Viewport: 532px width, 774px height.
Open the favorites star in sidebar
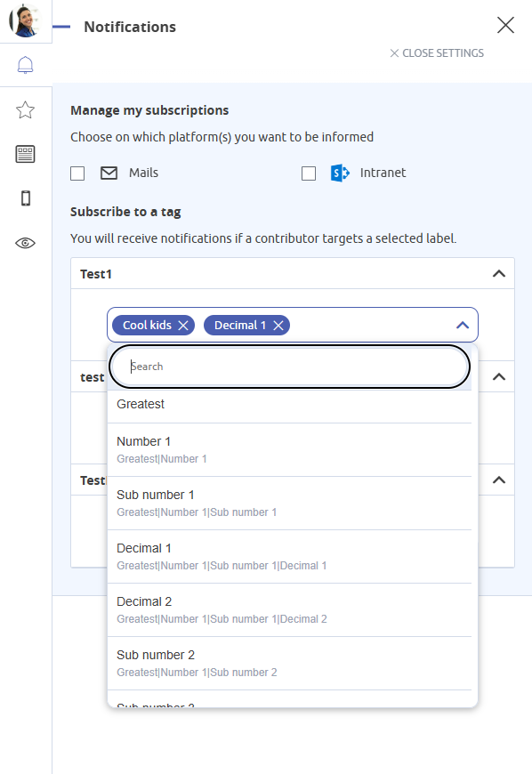click(x=25, y=109)
